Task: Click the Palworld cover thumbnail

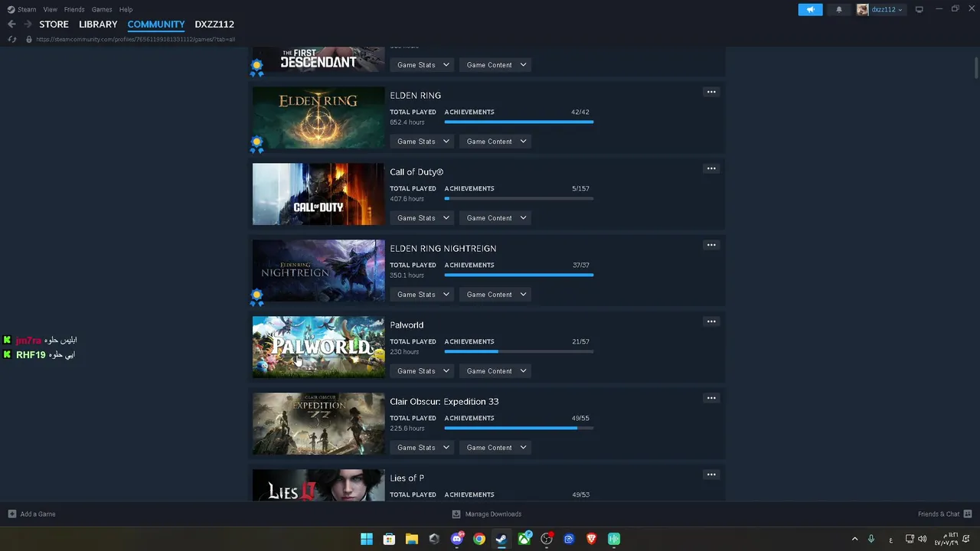Action: [318, 347]
